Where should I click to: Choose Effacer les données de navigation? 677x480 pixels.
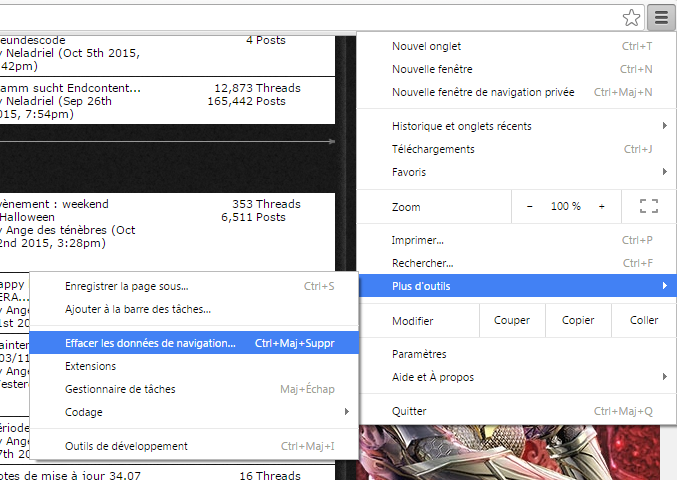click(150, 343)
